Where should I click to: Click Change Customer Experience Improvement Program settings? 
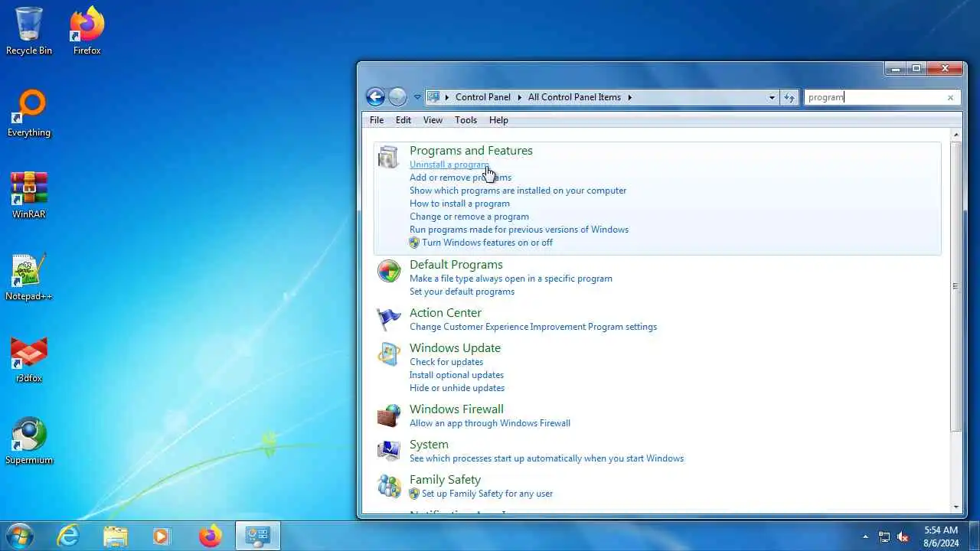(533, 327)
